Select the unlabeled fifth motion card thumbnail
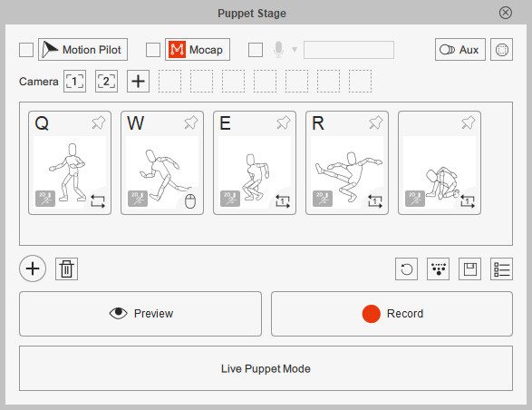Screen dimensions: 532x410 click(440, 172)
